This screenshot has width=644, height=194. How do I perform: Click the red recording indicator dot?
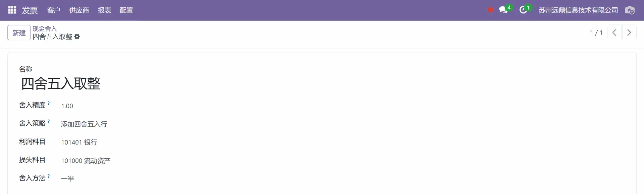coord(491,10)
